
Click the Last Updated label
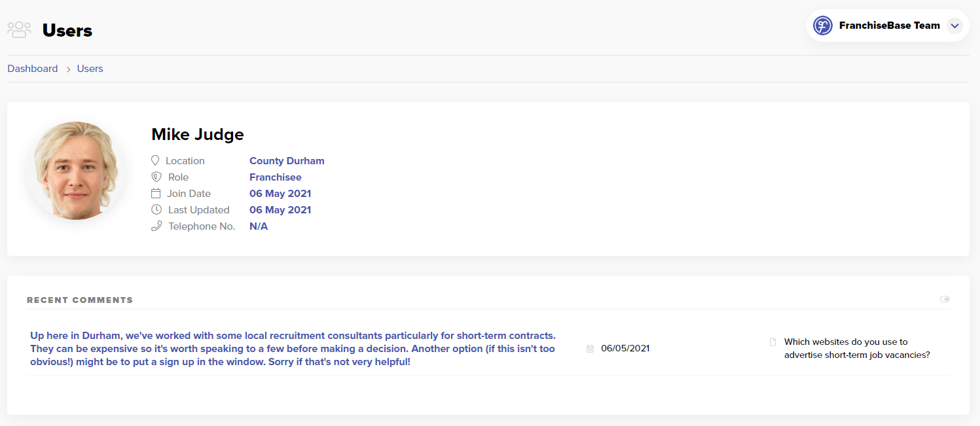199,210
